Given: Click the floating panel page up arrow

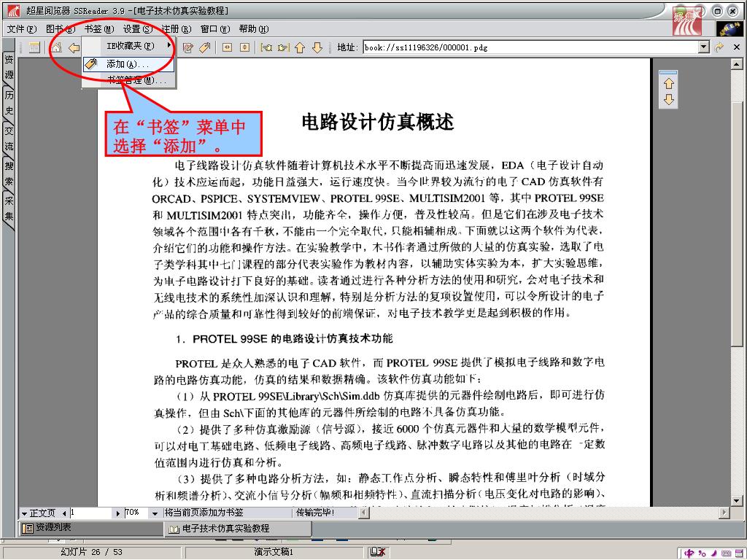Looking at the screenshot, I should [669, 84].
